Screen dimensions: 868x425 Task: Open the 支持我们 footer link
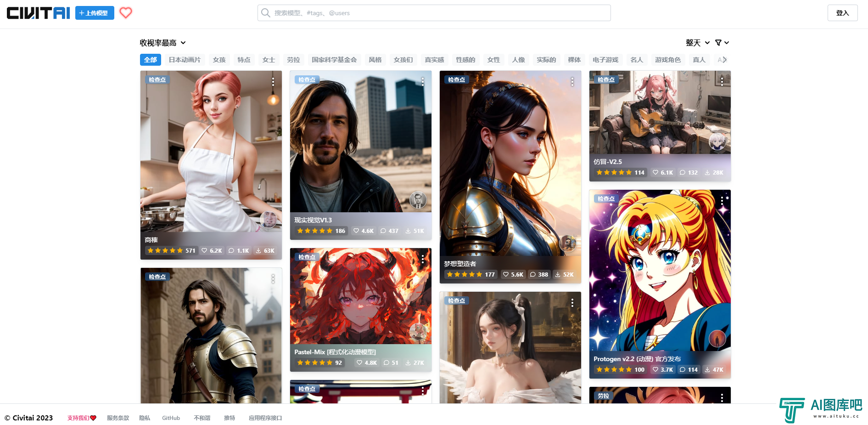tap(82, 418)
